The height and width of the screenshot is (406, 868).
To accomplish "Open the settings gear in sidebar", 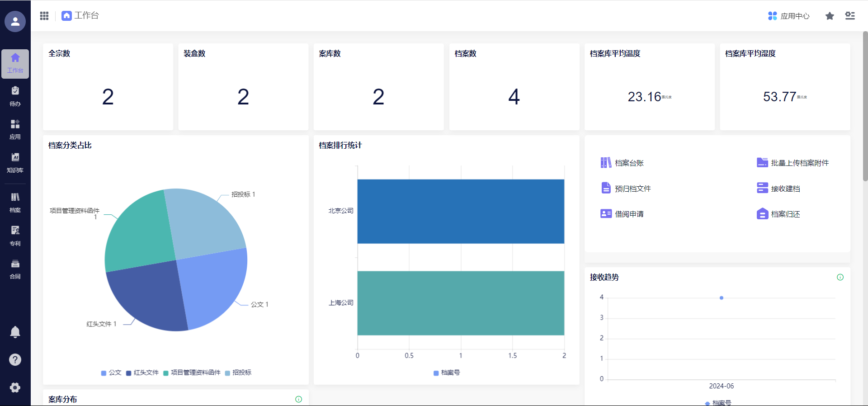I will (15, 387).
